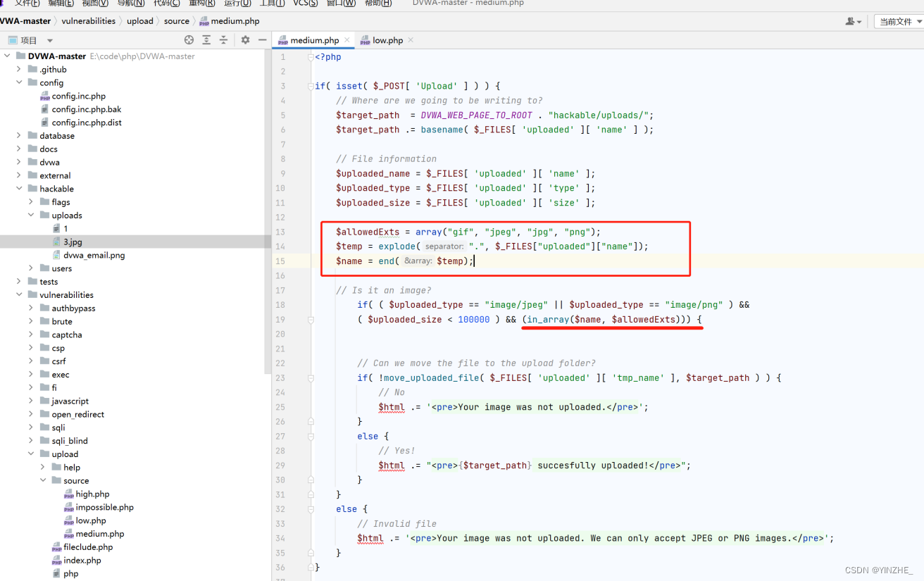Click vulnerabilities in the breadcrumb path
Viewport: 924px width, 581px height.
[x=88, y=21]
